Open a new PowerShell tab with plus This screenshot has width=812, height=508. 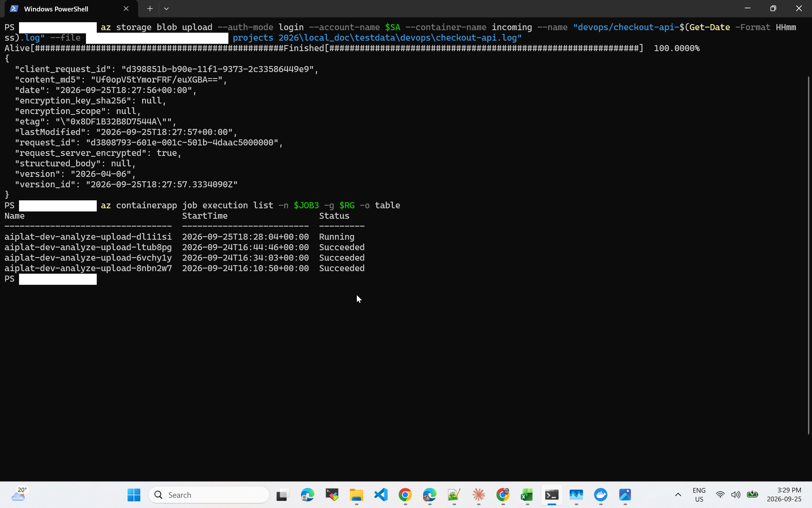point(150,9)
